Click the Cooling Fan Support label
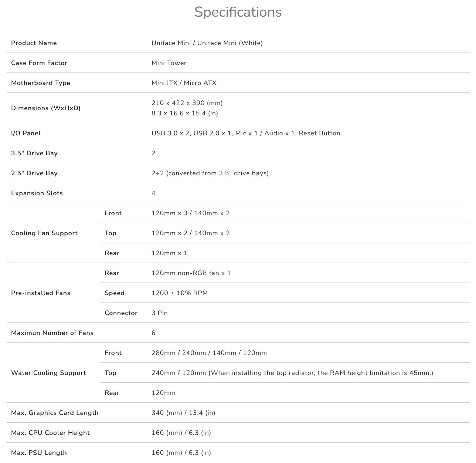The image size is (476, 463). click(44, 233)
